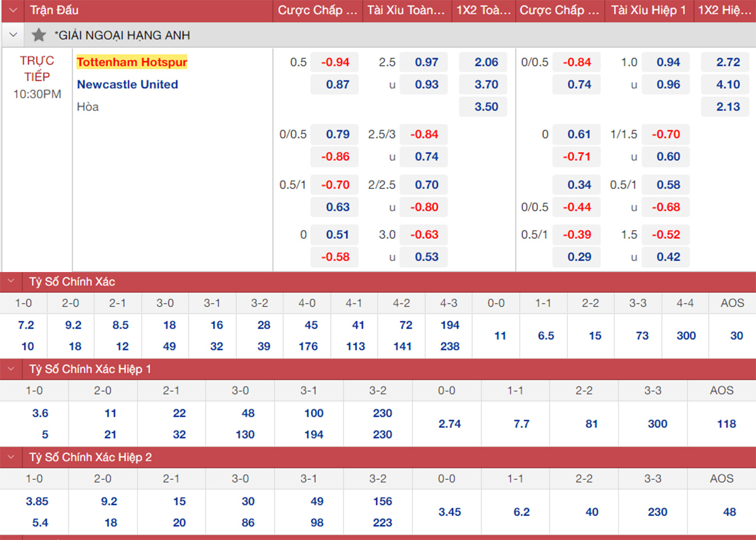Select the Tài Xỉu Toàn column header
This screenshot has height=540, width=756.
point(406,10)
